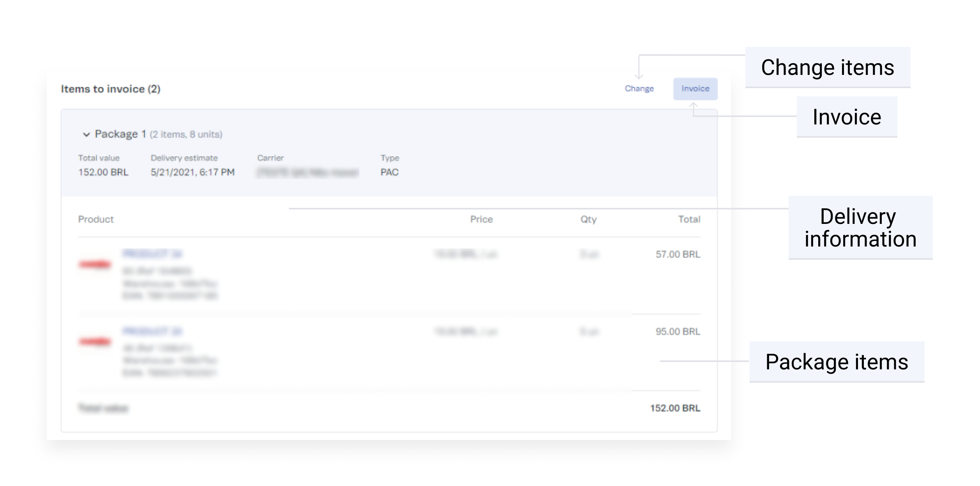The width and height of the screenshot is (980, 486).
Task: Select the Product column header
Action: pyautogui.click(x=96, y=219)
